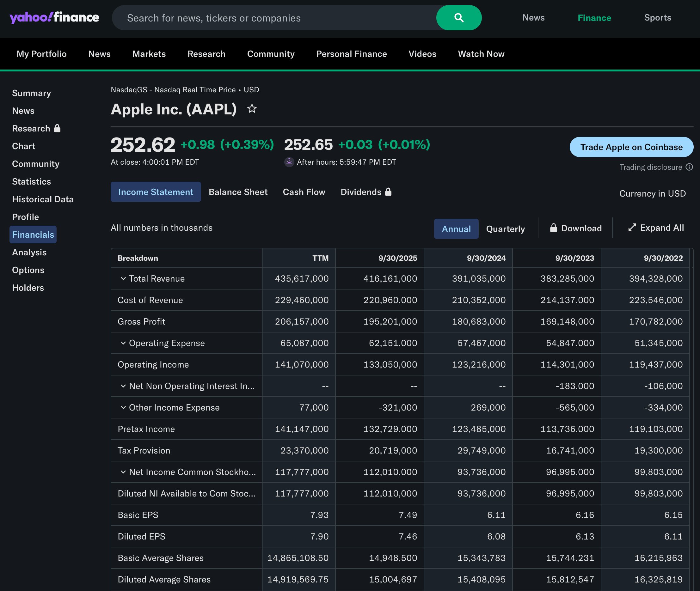Open the Markets menu in top navigation
This screenshot has width=700, height=591.
[x=149, y=54]
